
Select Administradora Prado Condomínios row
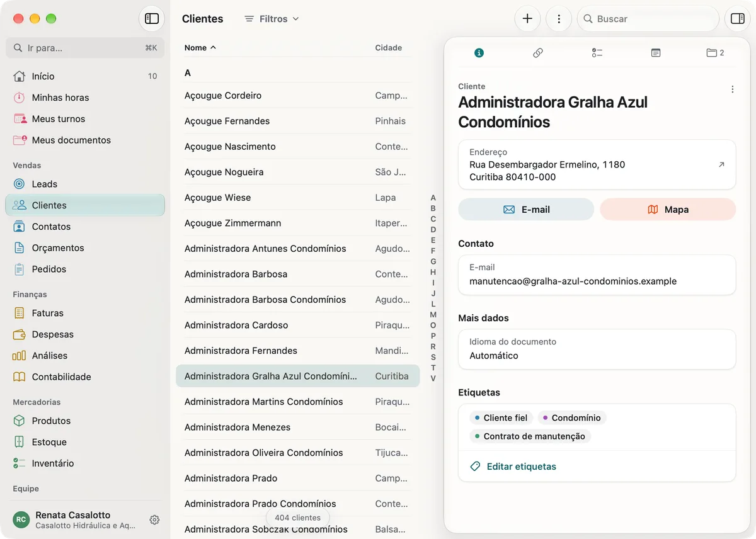297,504
